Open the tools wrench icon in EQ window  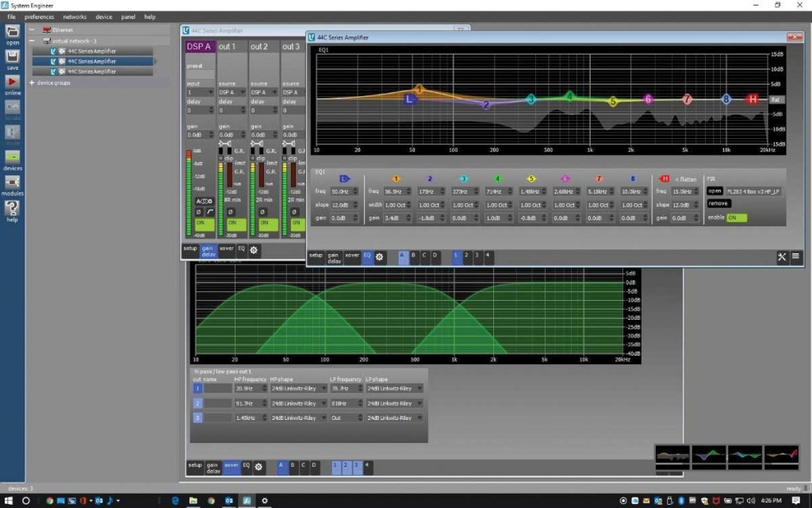point(782,256)
